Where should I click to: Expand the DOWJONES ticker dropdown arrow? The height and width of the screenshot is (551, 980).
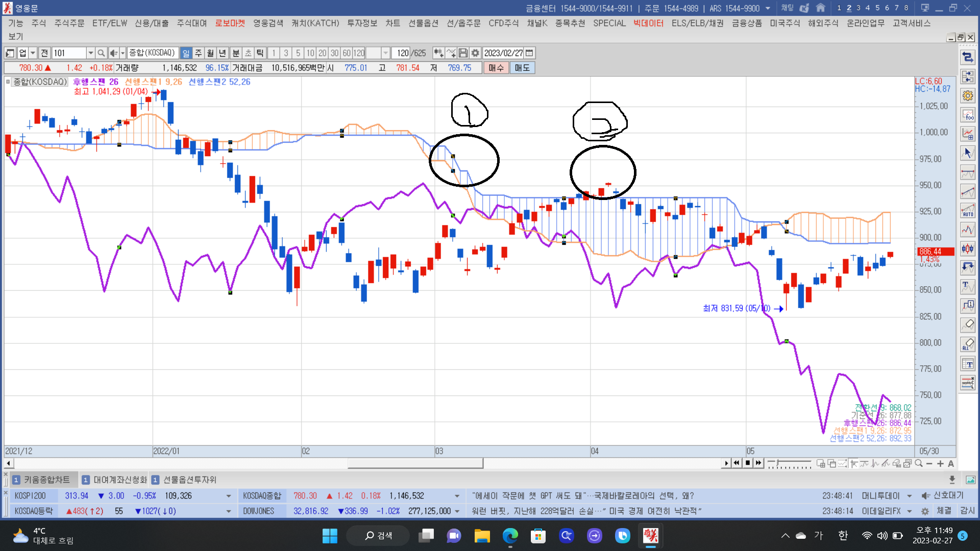coord(457,511)
